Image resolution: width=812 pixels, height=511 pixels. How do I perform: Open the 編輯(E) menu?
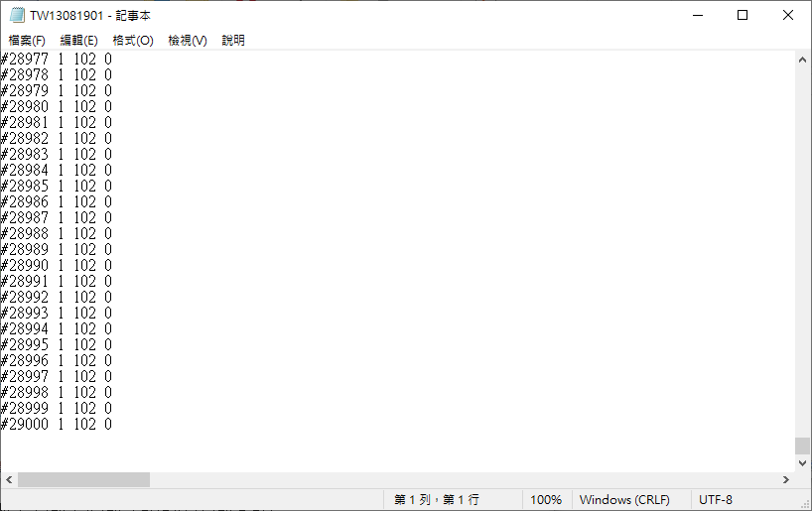click(78, 41)
